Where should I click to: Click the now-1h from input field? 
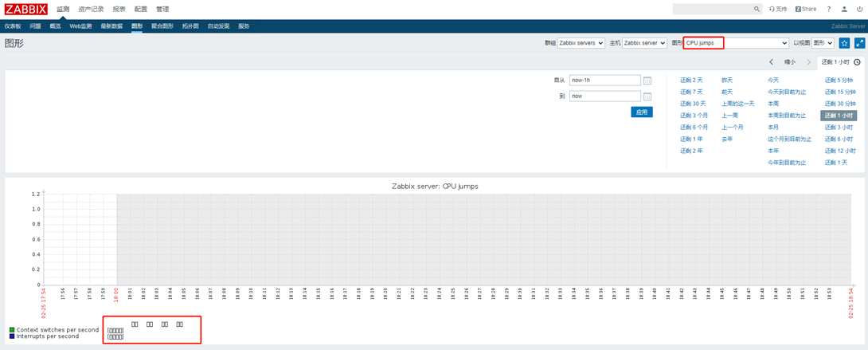604,81
